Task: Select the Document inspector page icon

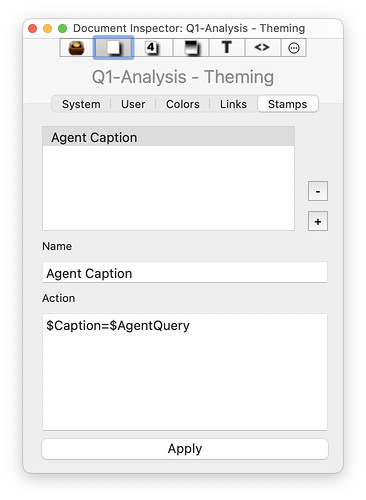Action: pos(114,48)
